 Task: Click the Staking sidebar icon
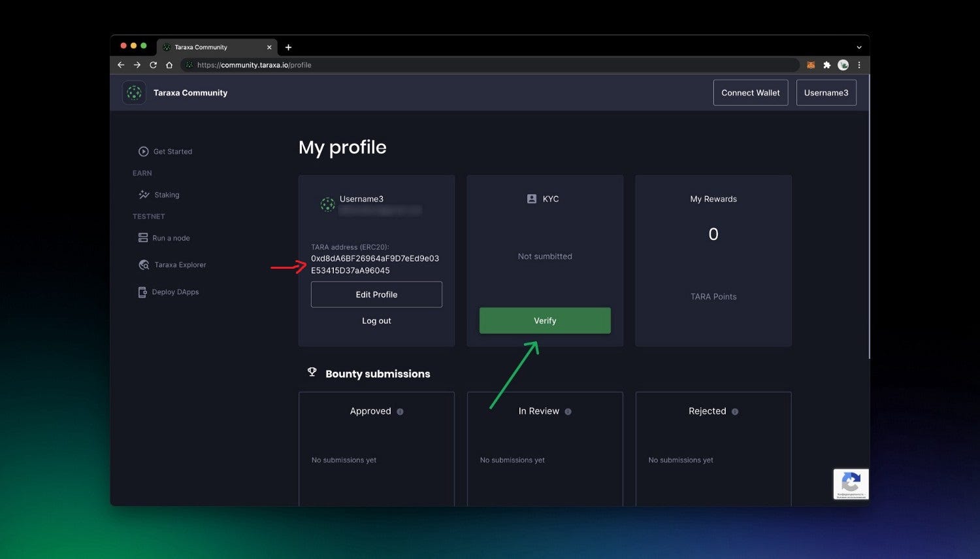(144, 195)
